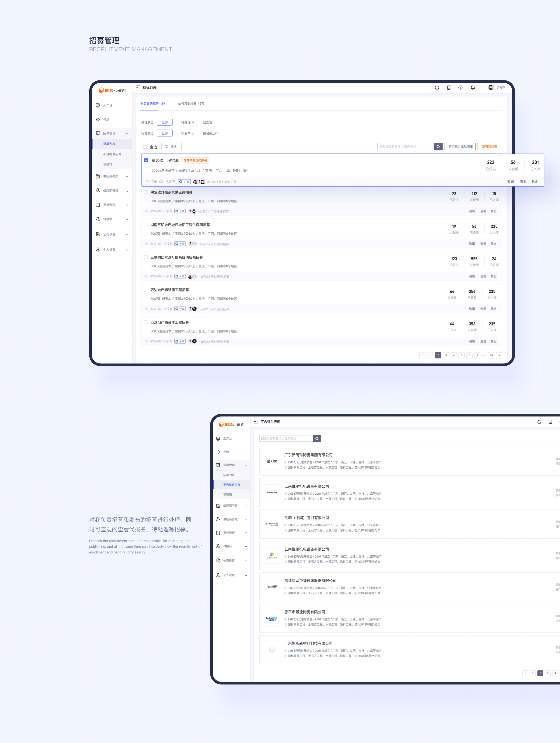Open 不合格供应商 in sidebar submenu
The height and width of the screenshot is (743, 560).
point(112,154)
